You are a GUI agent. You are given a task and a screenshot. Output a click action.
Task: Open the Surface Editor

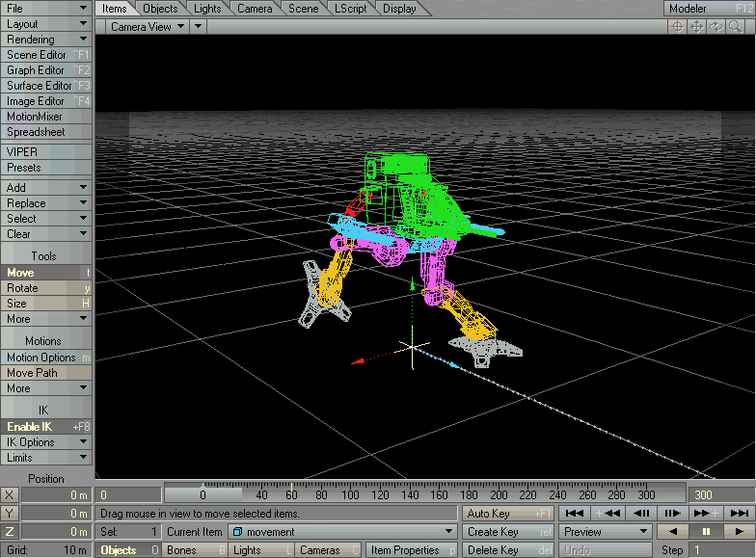pos(46,85)
